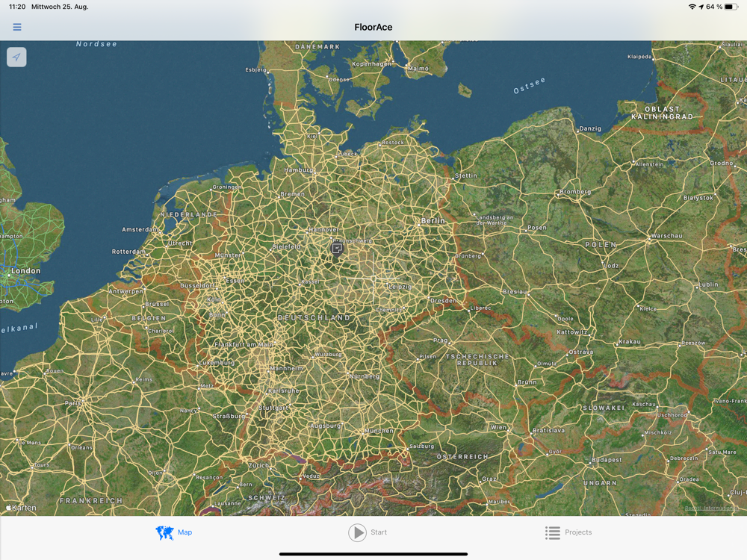Open the Projects tab

pyautogui.click(x=568, y=532)
